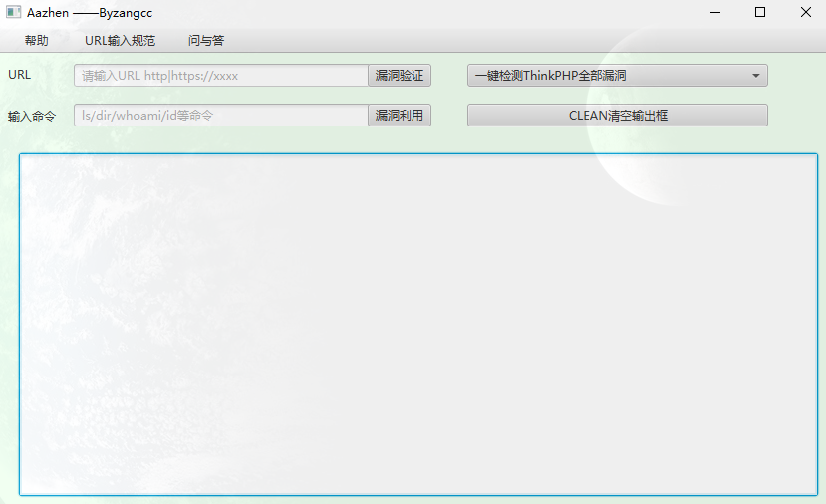The image size is (826, 504).
Task: Open the 问与答 menu
Action: click(x=206, y=41)
